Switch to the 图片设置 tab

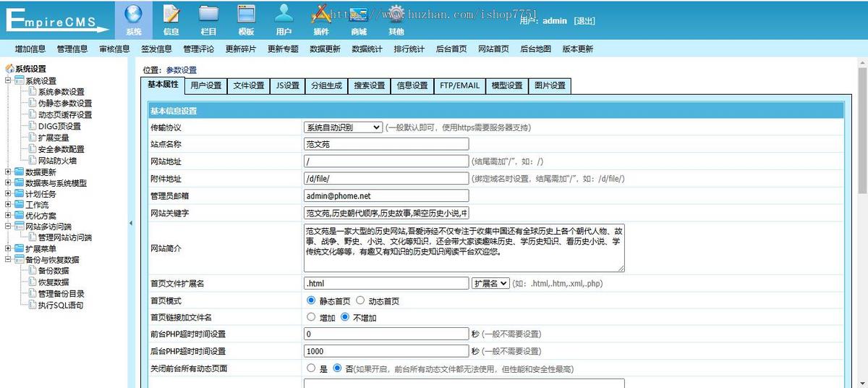[550, 85]
